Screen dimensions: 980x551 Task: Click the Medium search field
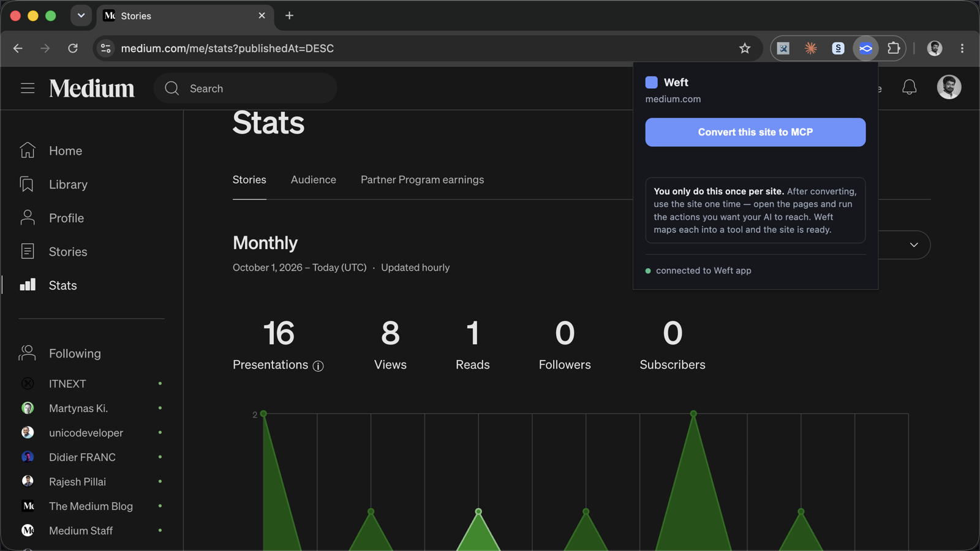coord(246,88)
